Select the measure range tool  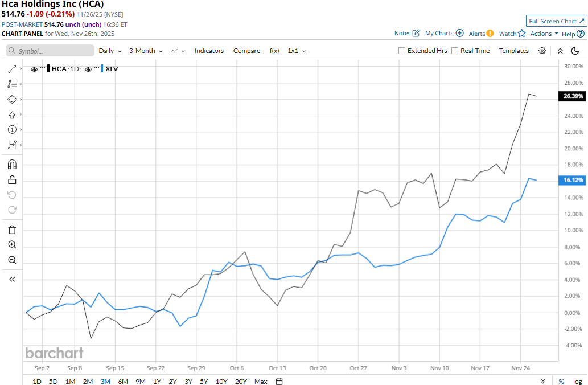click(x=12, y=145)
